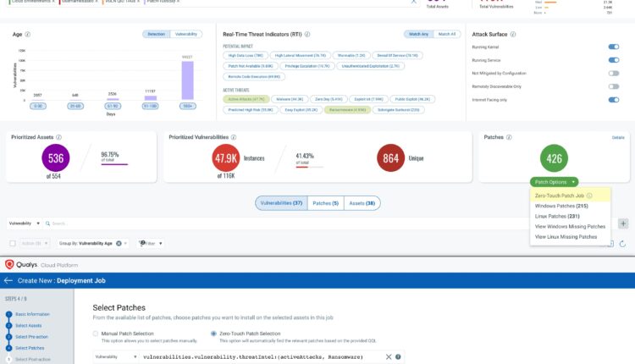Select the 0-30 age range chip
The width and height of the screenshot is (635, 364).
38,106
